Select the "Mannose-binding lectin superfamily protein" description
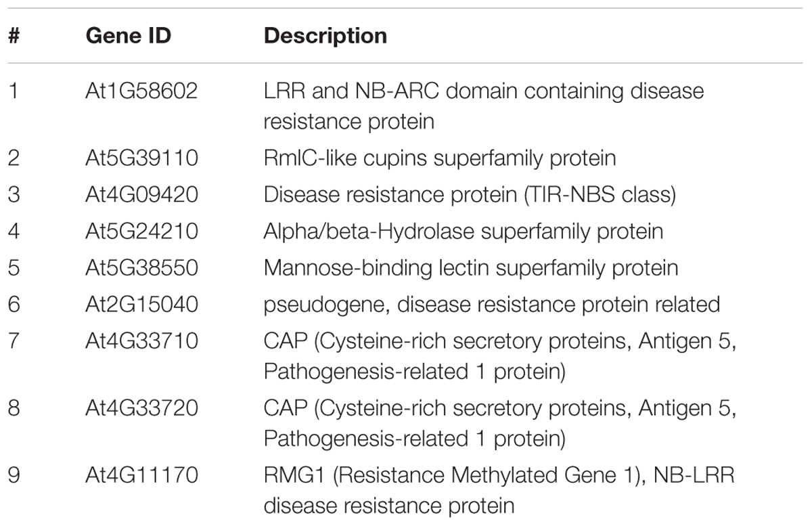The image size is (812, 526). point(470,268)
